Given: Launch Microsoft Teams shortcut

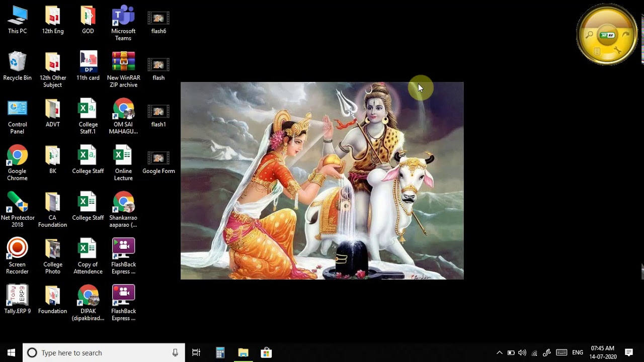Looking at the screenshot, I should (x=123, y=24).
